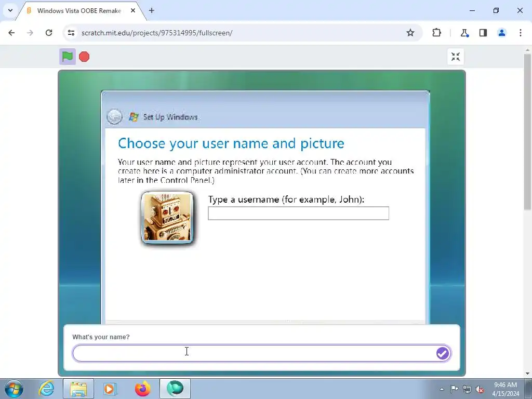Launch Firefox from the taskbar
Viewport: 532px width, 399px height.
(142, 389)
